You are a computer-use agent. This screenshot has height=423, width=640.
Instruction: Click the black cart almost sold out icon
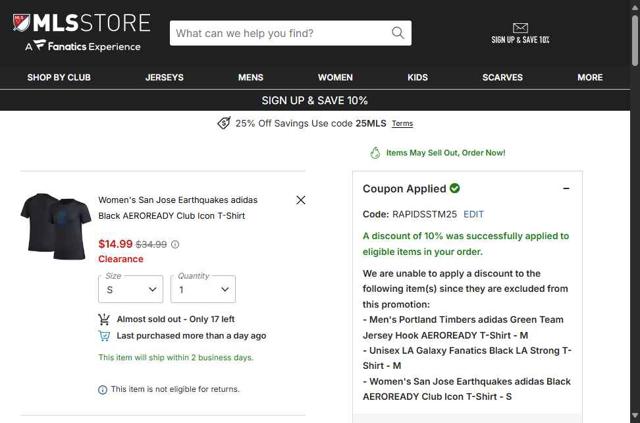click(104, 319)
